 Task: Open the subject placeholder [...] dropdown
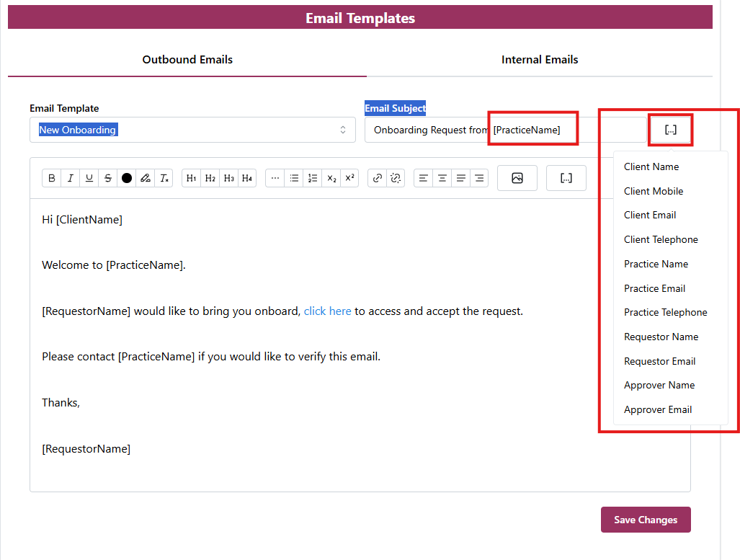(670, 130)
